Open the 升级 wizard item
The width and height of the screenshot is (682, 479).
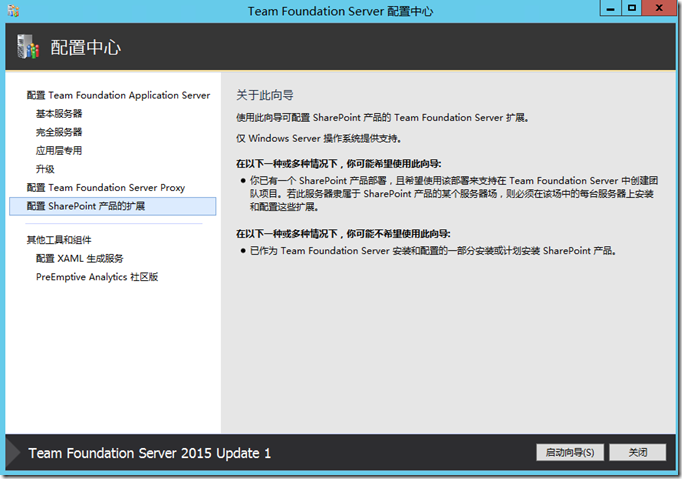click(45, 169)
